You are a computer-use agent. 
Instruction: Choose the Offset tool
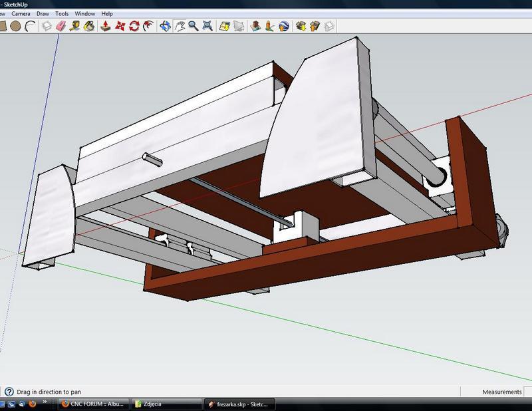(x=148, y=26)
